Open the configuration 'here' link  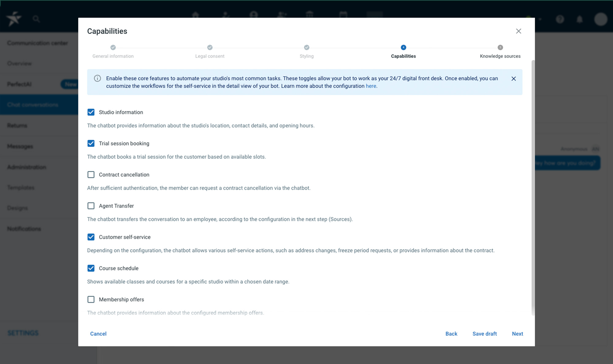(371, 86)
